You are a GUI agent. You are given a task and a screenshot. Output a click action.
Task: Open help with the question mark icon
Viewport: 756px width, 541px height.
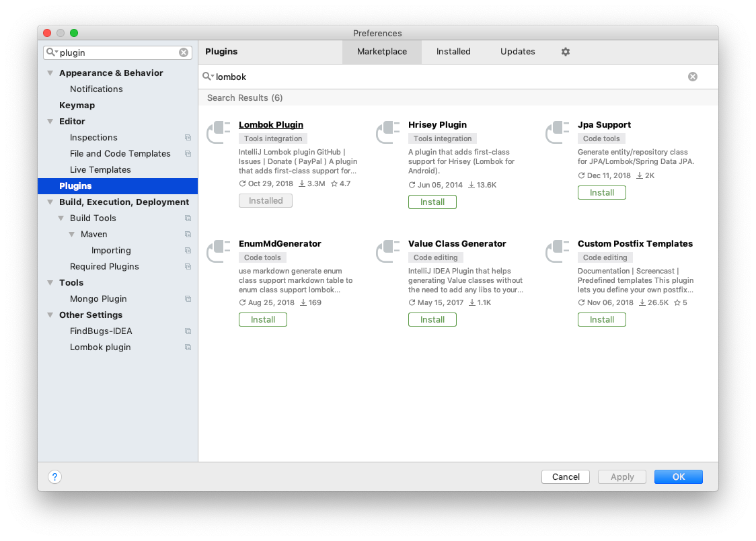(55, 476)
